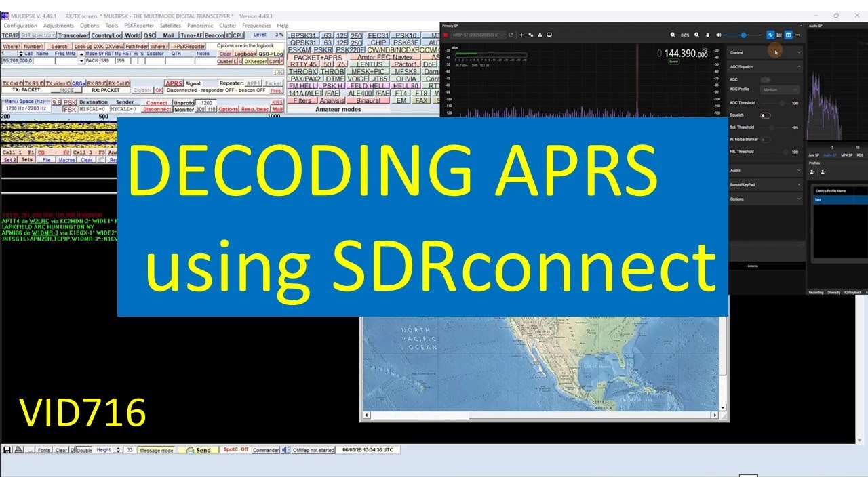Viewport: 868px width, 488px height.
Task: Switch to the Aux SP tab
Action: click(x=814, y=155)
